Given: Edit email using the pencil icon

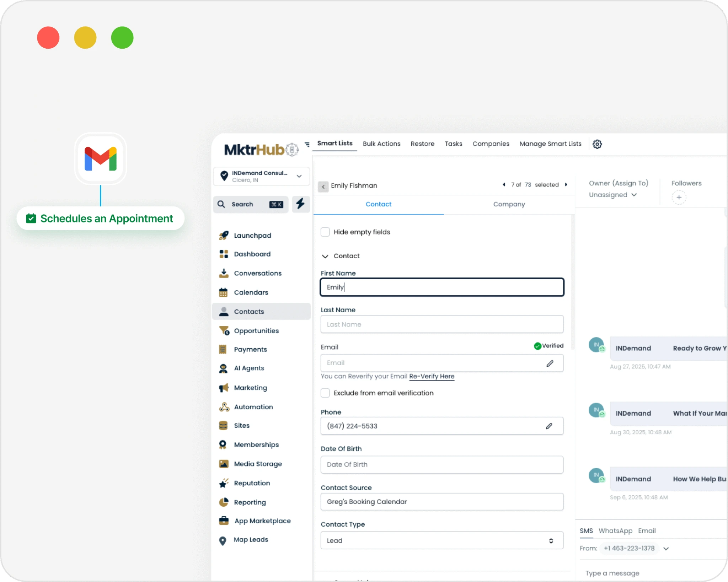Looking at the screenshot, I should click(x=550, y=363).
